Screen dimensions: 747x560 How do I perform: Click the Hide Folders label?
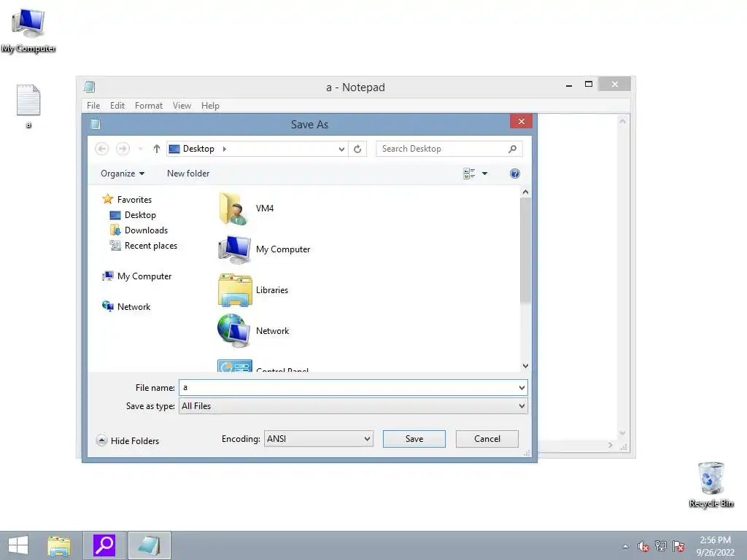coord(135,441)
